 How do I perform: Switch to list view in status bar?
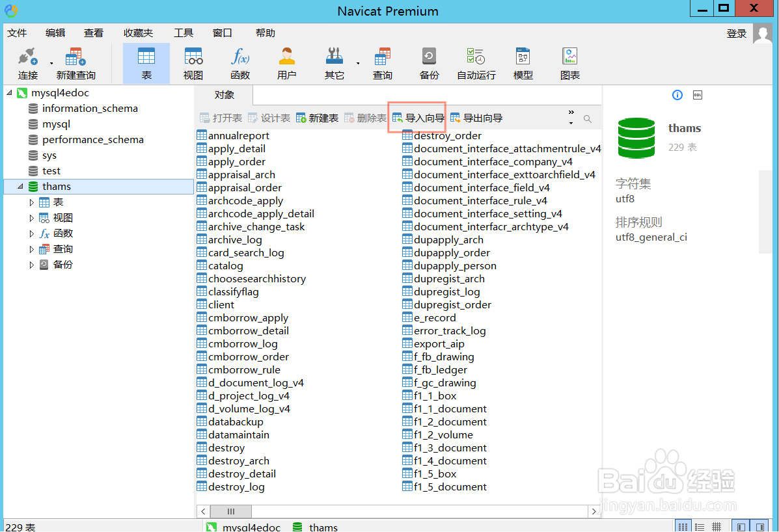click(x=683, y=527)
